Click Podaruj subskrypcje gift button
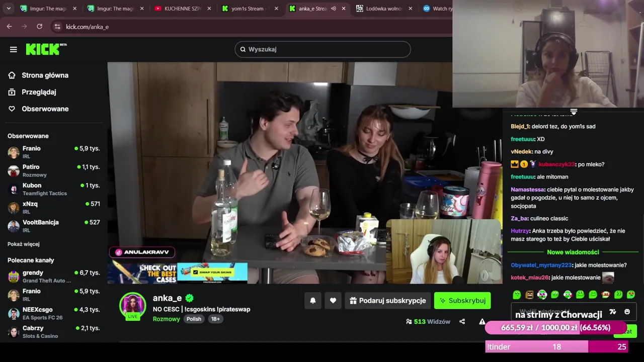The height and width of the screenshot is (362, 644). 388,301
